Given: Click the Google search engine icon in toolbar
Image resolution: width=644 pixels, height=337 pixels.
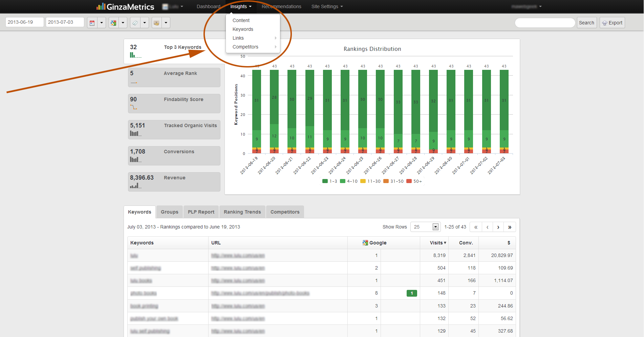Looking at the screenshot, I should [113, 23].
